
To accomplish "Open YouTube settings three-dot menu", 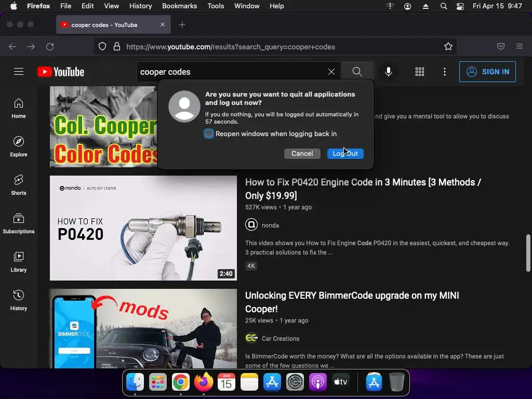I will [x=445, y=72].
